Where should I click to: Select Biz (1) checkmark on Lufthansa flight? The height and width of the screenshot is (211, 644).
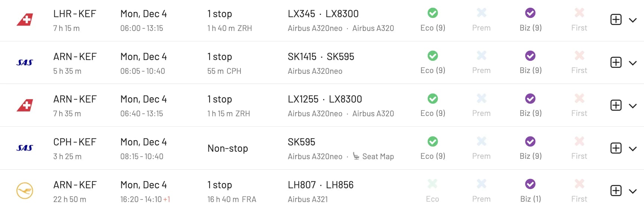coord(530,184)
